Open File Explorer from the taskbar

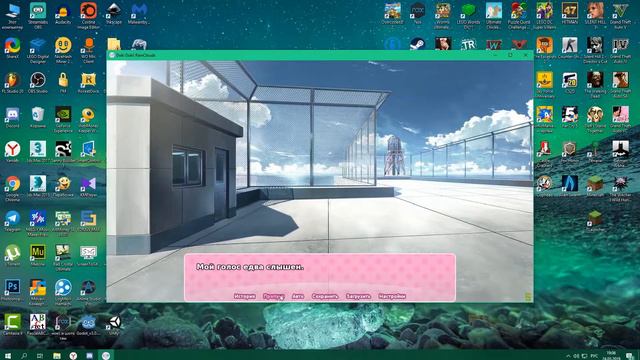pos(57,356)
